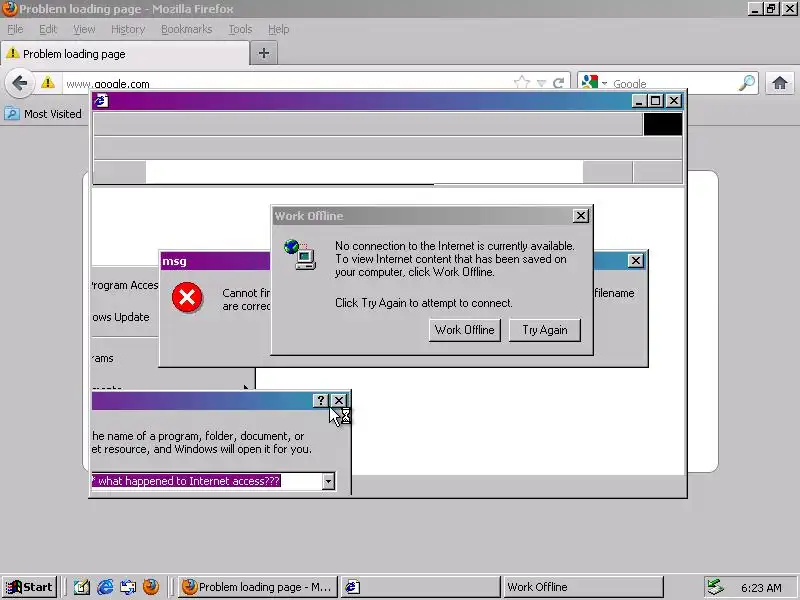
Task: Click the search magnifier icon in Google box
Action: [747, 83]
